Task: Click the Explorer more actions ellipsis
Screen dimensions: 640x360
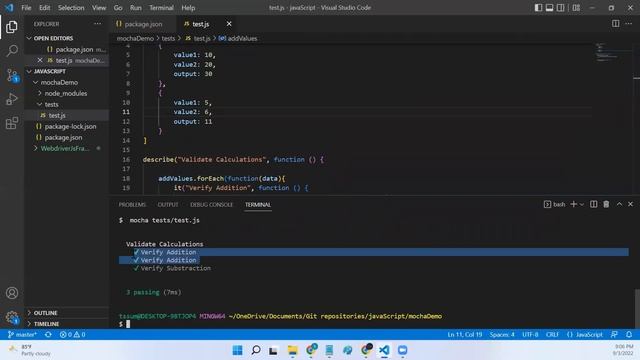Action: tap(98, 24)
